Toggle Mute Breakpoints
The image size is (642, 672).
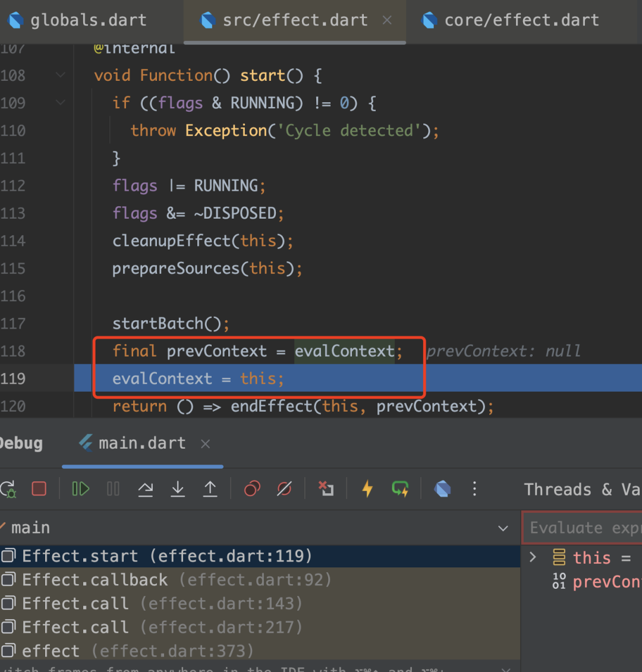pos(285,489)
